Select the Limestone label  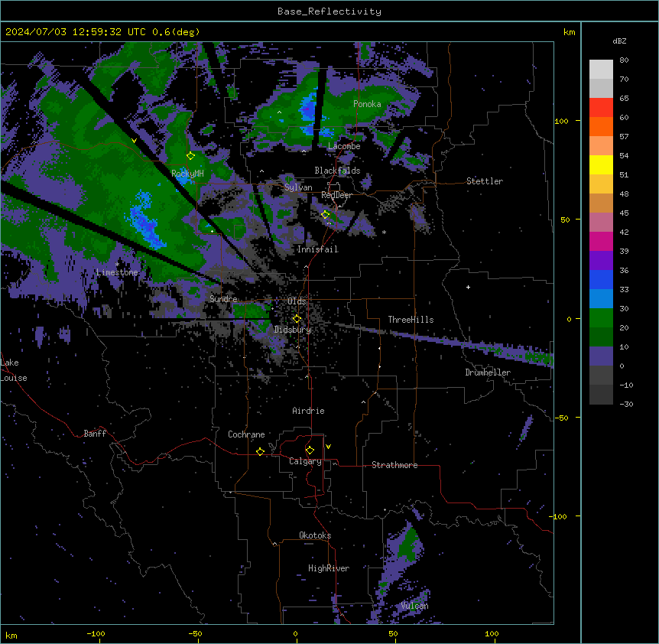pos(117,272)
